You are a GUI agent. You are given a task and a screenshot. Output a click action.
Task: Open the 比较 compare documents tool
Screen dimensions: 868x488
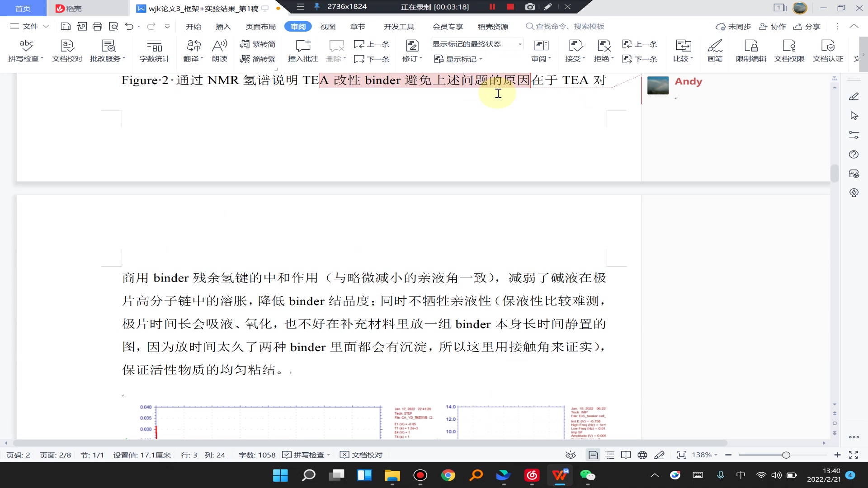[x=683, y=51]
